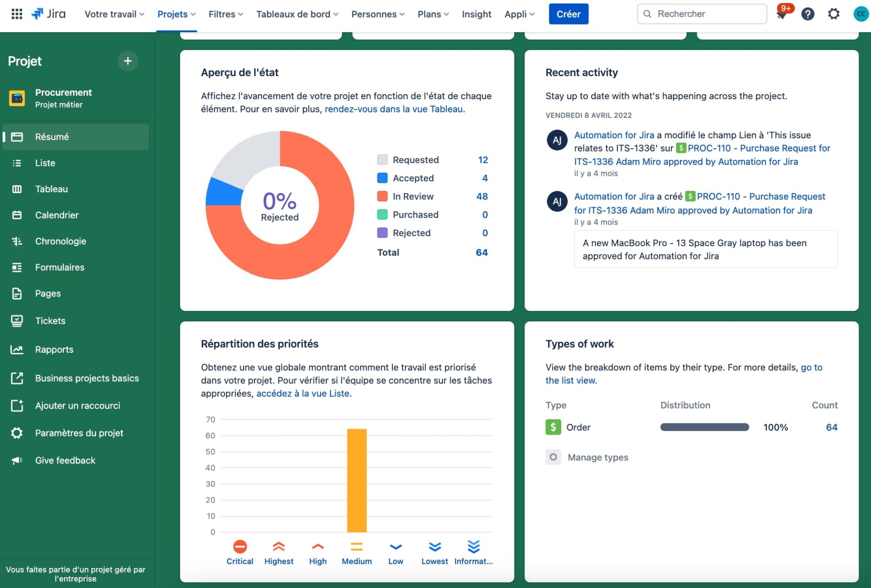
Task: Click the Critical priority icon
Action: coord(240,547)
